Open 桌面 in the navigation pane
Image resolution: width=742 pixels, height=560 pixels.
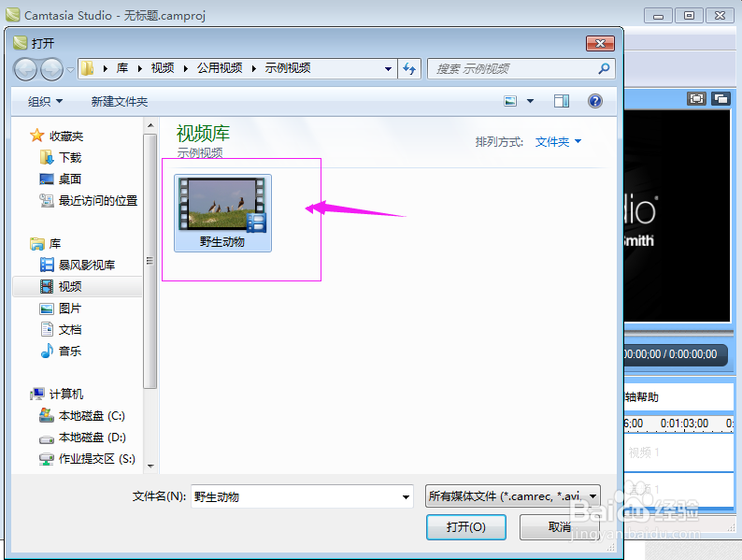(x=61, y=179)
